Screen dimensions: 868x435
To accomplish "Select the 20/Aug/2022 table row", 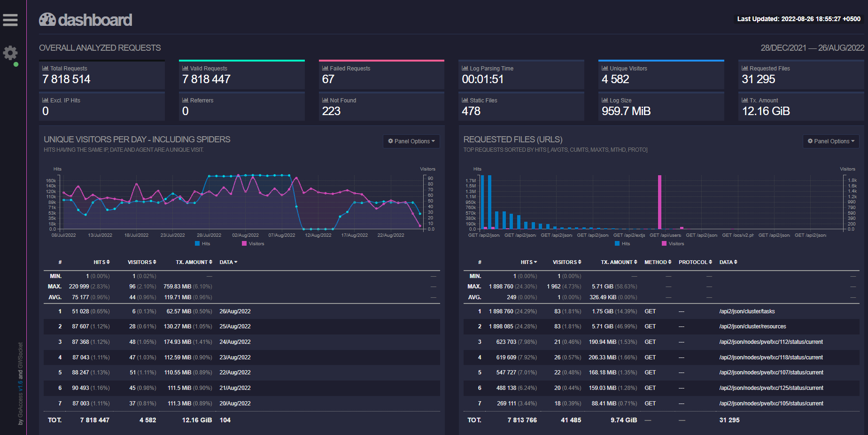I will click(x=242, y=404).
